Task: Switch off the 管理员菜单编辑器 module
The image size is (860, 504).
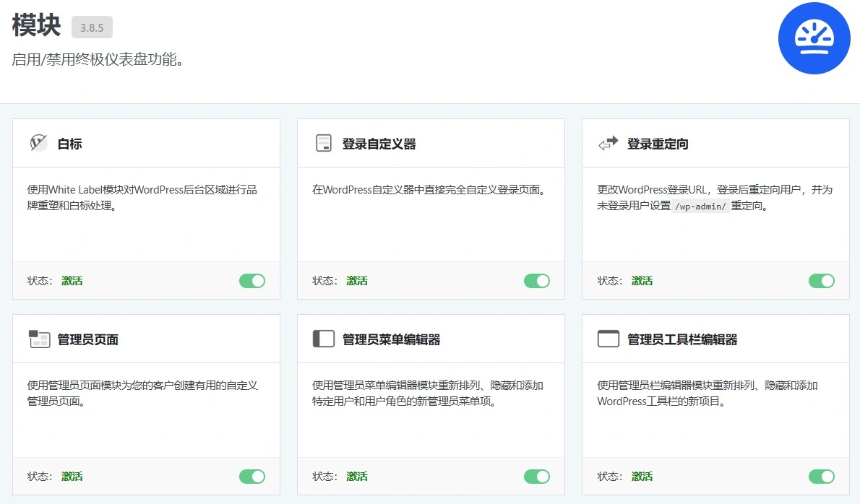Action: point(536,476)
